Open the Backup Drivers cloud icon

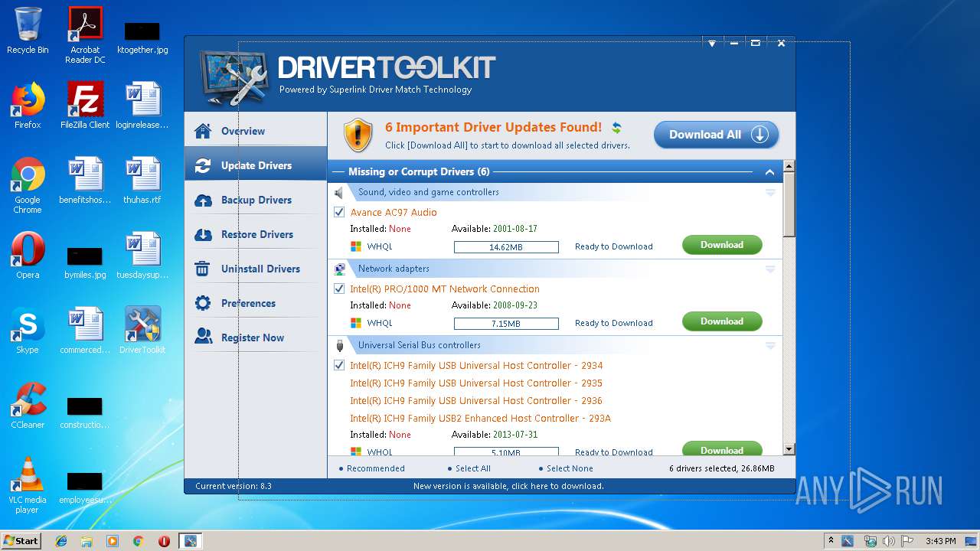pyautogui.click(x=203, y=200)
